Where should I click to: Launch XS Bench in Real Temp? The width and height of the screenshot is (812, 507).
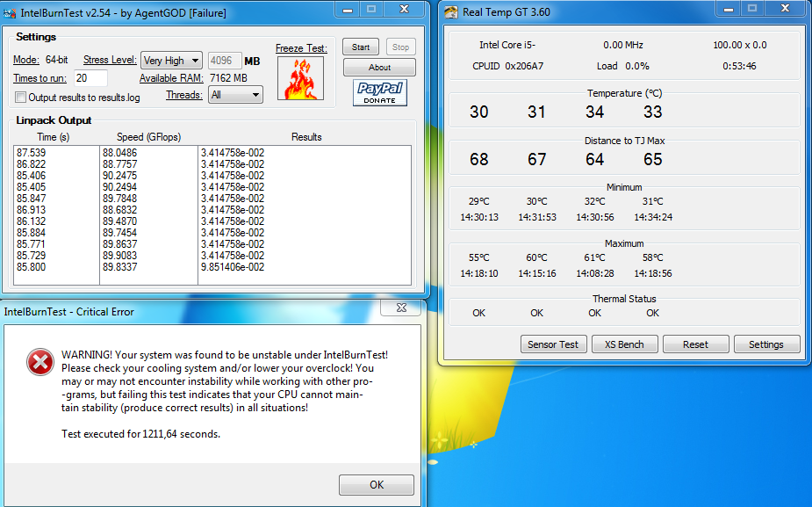[x=624, y=344]
